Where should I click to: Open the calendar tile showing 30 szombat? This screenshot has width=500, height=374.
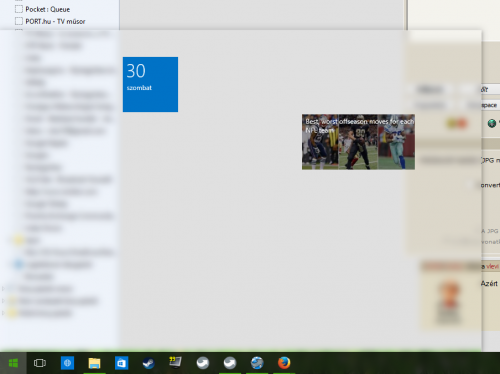click(x=150, y=84)
